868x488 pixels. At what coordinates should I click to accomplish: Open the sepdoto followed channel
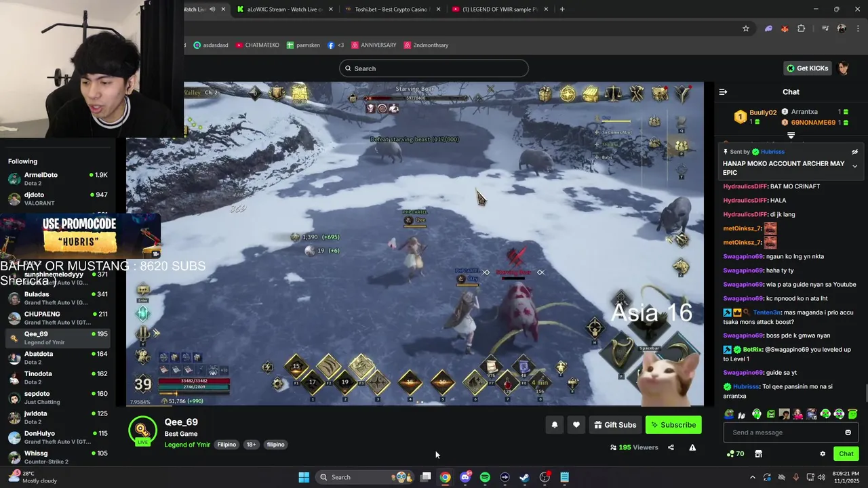(58, 397)
